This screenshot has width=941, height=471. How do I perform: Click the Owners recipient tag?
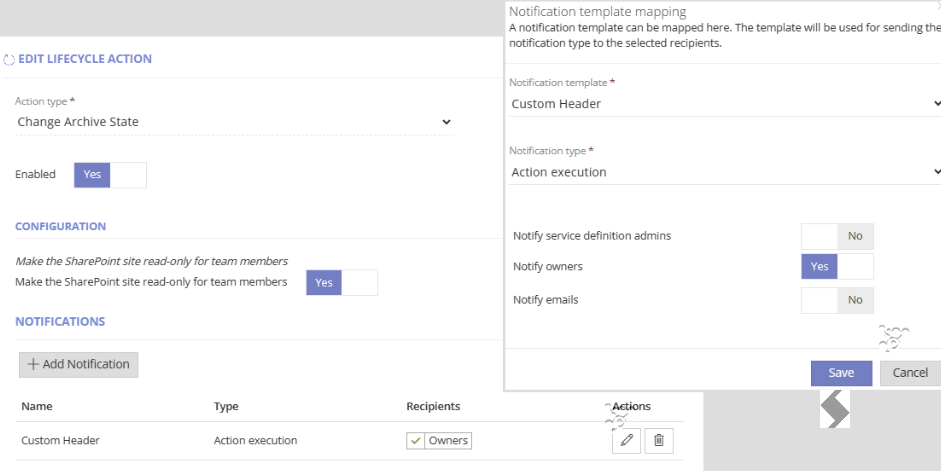(x=439, y=440)
